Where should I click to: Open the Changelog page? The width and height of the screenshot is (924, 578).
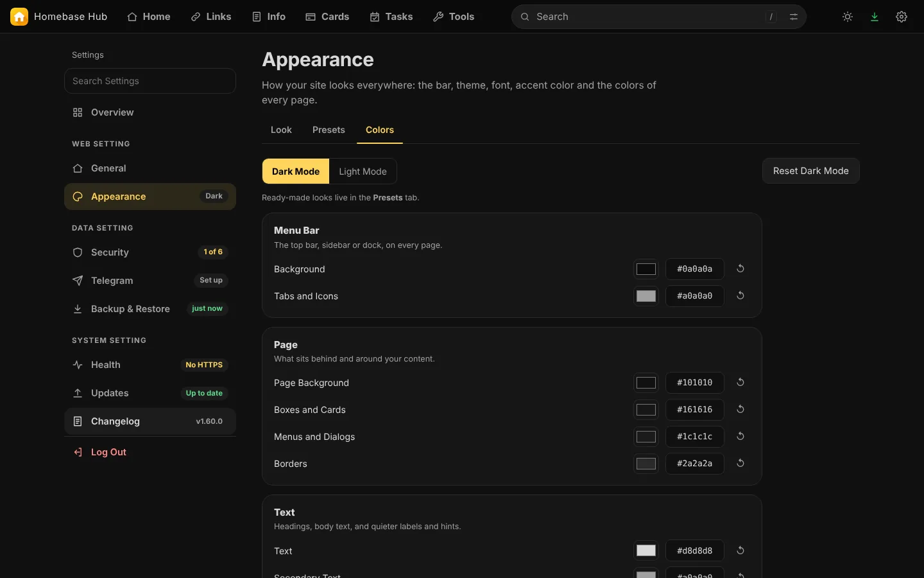150,421
